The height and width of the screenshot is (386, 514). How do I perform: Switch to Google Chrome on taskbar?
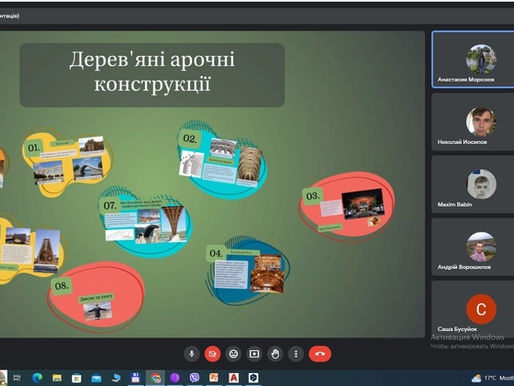click(155, 378)
